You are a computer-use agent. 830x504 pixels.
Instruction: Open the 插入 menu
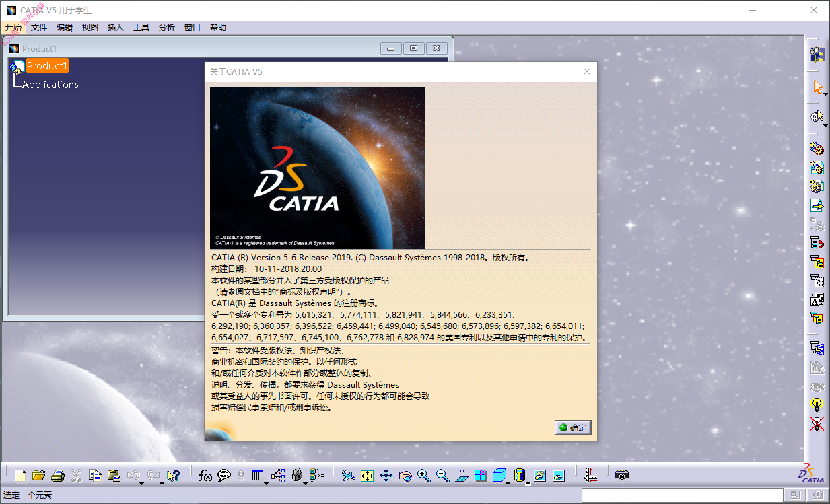click(116, 28)
